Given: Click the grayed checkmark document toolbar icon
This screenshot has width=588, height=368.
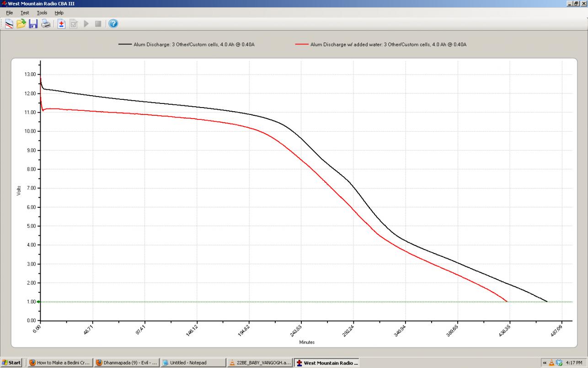Looking at the screenshot, I should [x=74, y=24].
